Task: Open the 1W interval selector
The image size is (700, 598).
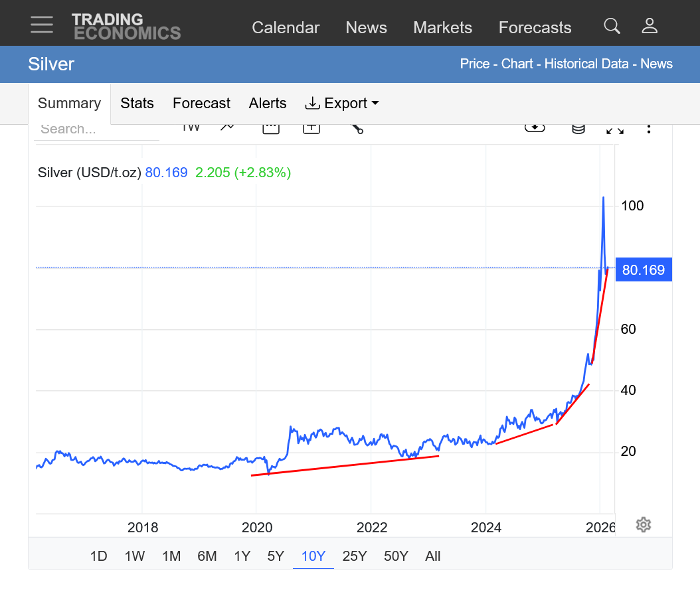Action: pos(191,127)
